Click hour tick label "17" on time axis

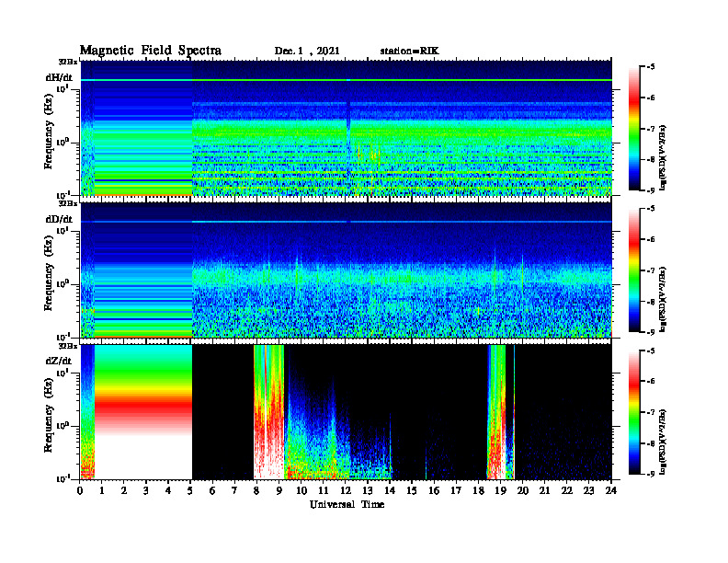click(x=456, y=491)
